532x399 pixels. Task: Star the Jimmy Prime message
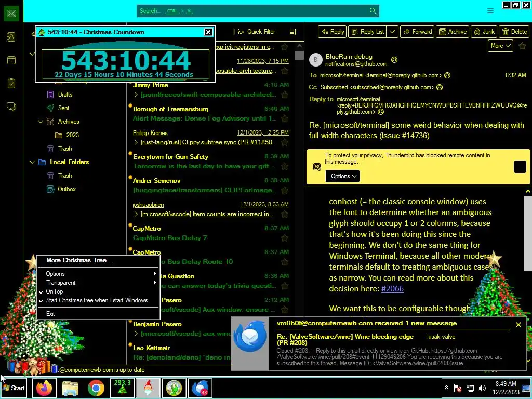pyautogui.click(x=285, y=95)
